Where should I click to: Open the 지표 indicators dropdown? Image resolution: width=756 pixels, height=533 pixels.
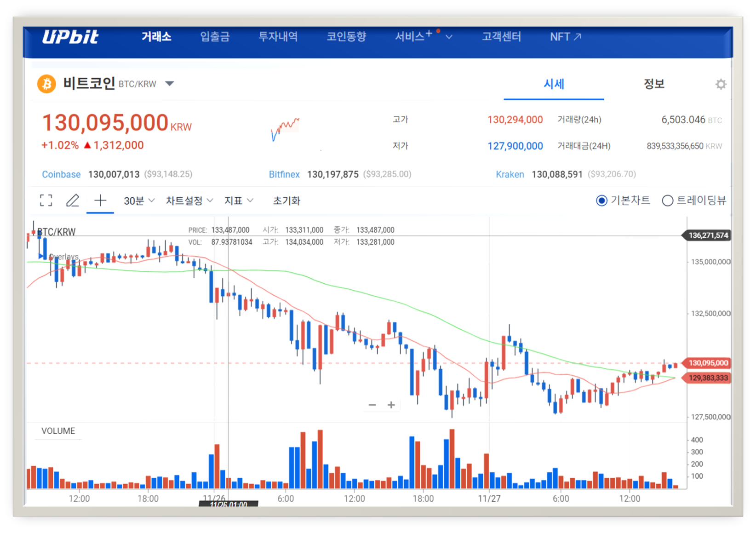coord(239,201)
